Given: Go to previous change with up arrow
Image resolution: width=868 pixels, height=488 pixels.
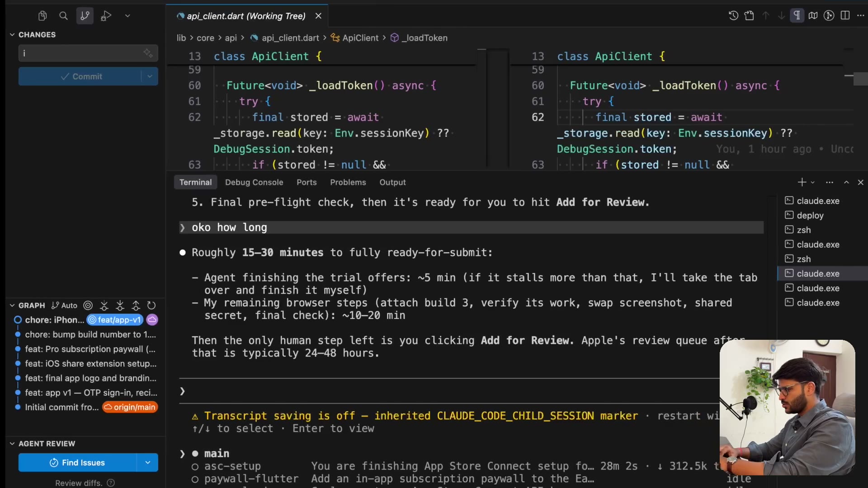Looking at the screenshot, I should (x=765, y=16).
